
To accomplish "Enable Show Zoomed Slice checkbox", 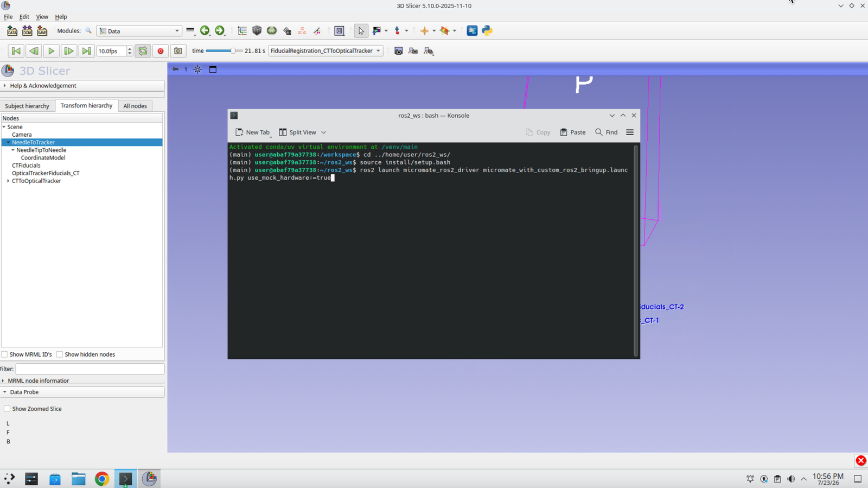I will (x=7, y=409).
